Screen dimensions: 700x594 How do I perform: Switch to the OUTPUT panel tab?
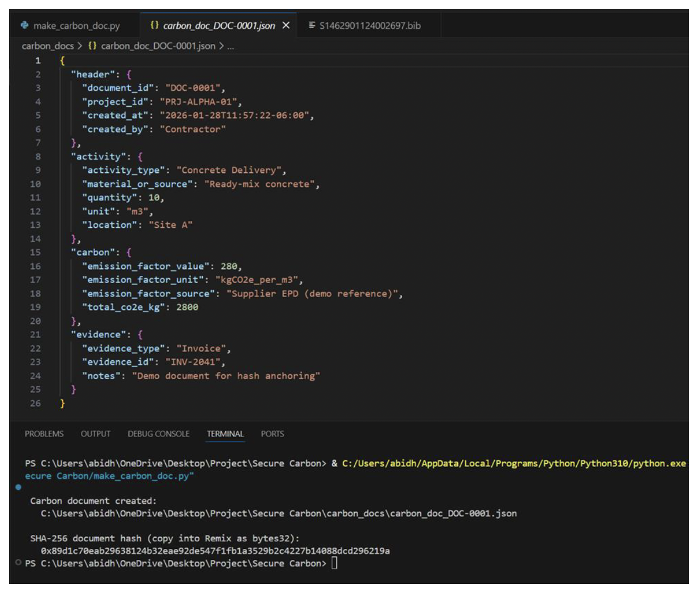click(x=96, y=434)
